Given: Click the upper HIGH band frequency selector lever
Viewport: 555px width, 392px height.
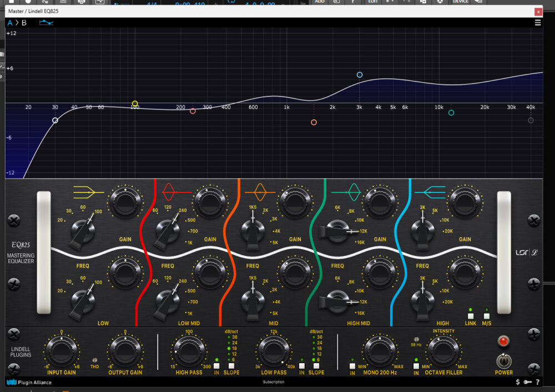Looking at the screenshot, I should click(x=422, y=230).
